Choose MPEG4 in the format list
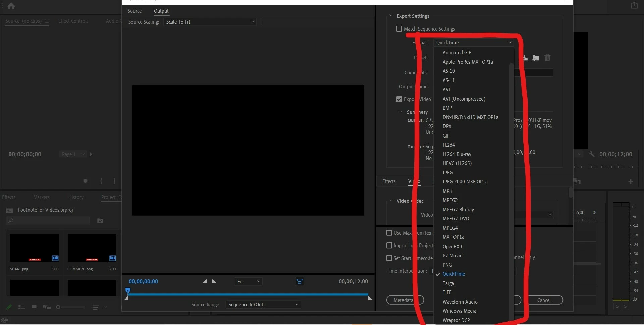The height and width of the screenshot is (325, 644). coord(450,228)
